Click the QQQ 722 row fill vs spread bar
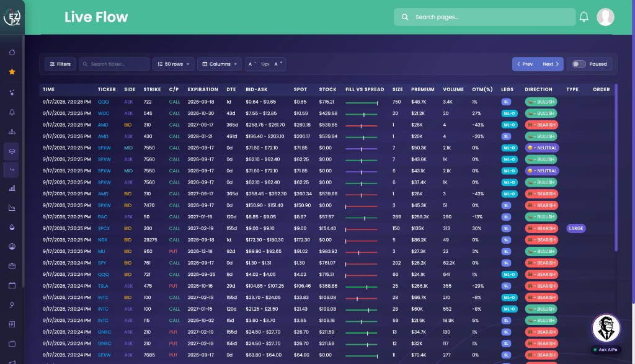The width and height of the screenshot is (635, 364). [x=362, y=103]
